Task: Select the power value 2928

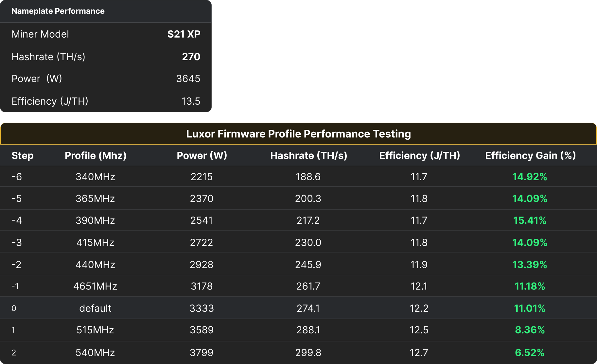Action: pyautogui.click(x=202, y=265)
